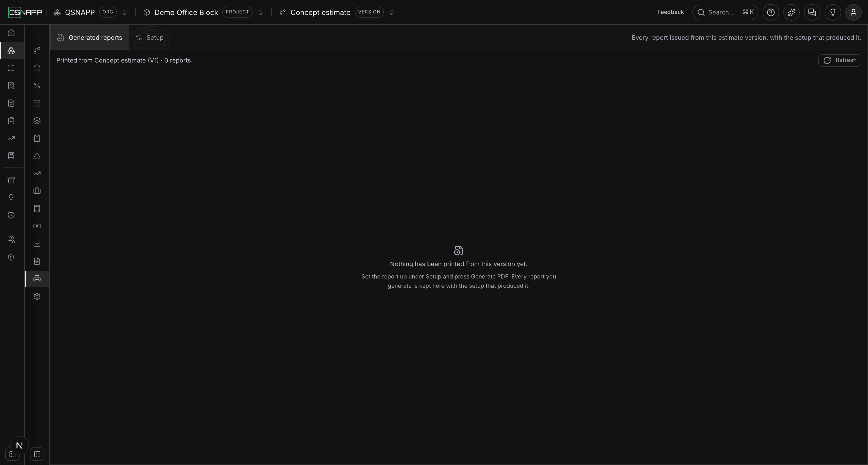Open the print reports icon in the sidebar
Image resolution: width=868 pixels, height=465 pixels.
[x=37, y=279]
